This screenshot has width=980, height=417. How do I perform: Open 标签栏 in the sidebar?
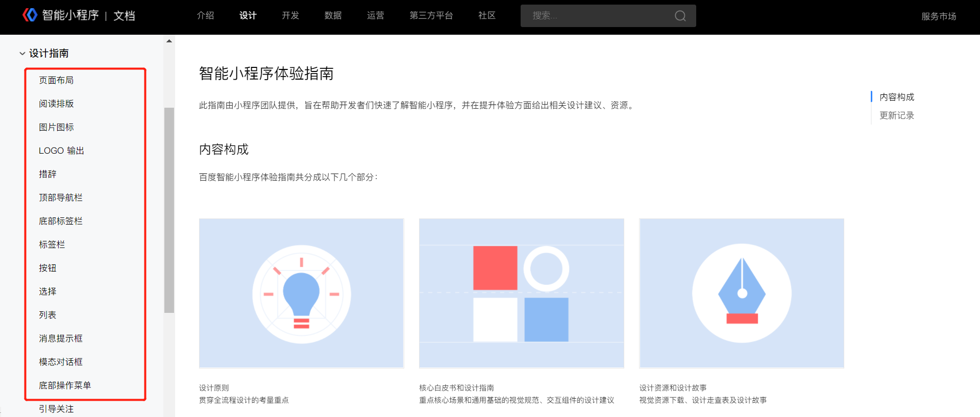pos(52,244)
